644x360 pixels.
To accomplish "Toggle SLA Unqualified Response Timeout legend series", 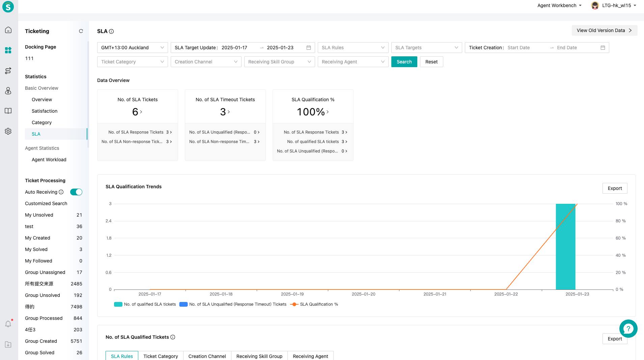I will (x=233, y=304).
